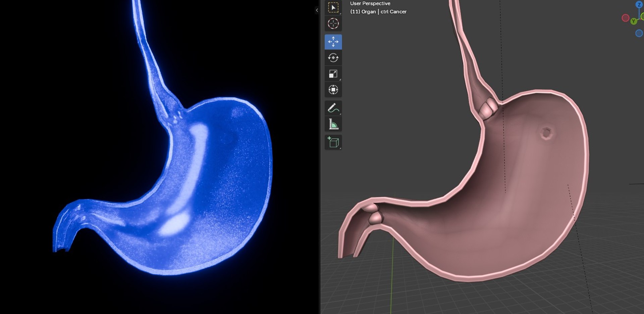The width and height of the screenshot is (644, 314).
Task: Click the '(11) Organ | ctrl Cancer' text
Action: [x=378, y=11]
